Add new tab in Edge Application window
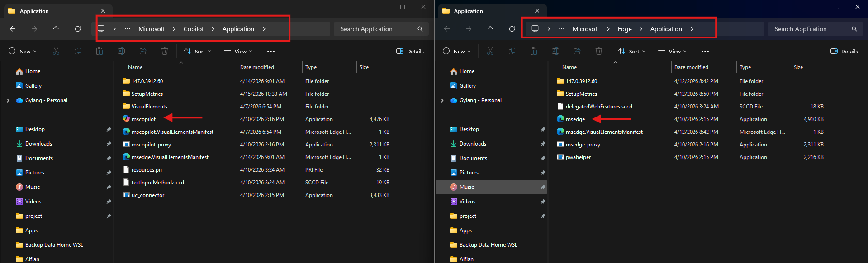This screenshot has width=868, height=263. pyautogui.click(x=557, y=11)
